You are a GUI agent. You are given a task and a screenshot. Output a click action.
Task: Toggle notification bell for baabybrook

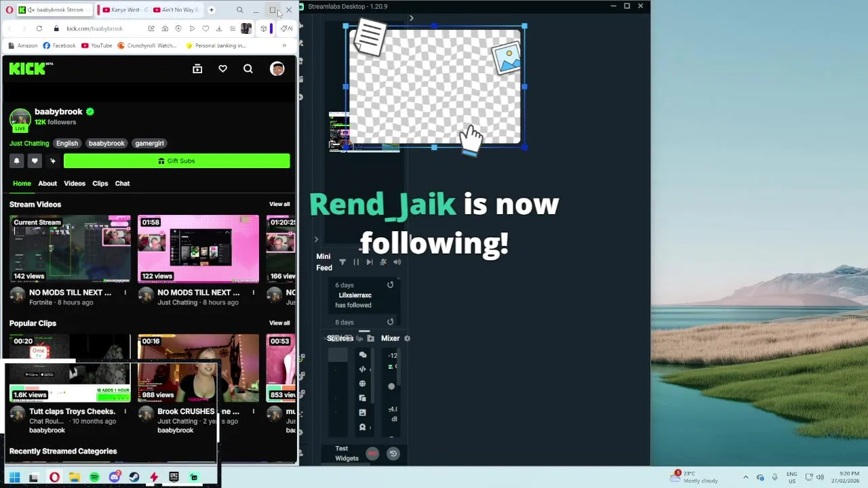pyautogui.click(x=16, y=161)
